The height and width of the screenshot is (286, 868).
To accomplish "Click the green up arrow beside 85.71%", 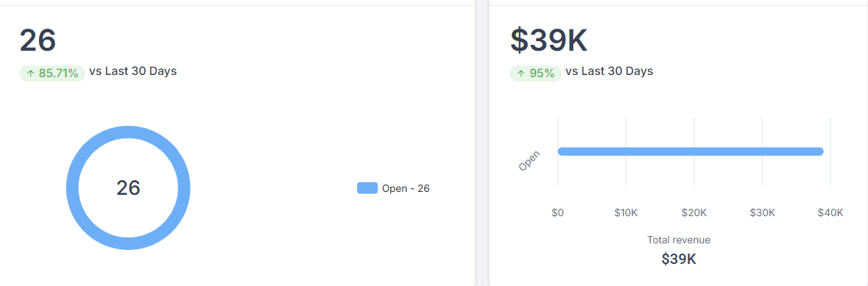I will tap(30, 74).
